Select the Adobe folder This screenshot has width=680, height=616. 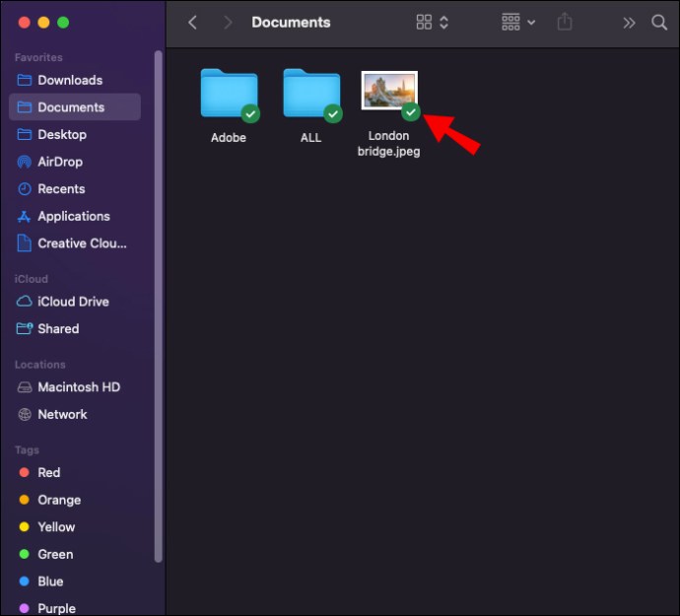[x=230, y=94]
